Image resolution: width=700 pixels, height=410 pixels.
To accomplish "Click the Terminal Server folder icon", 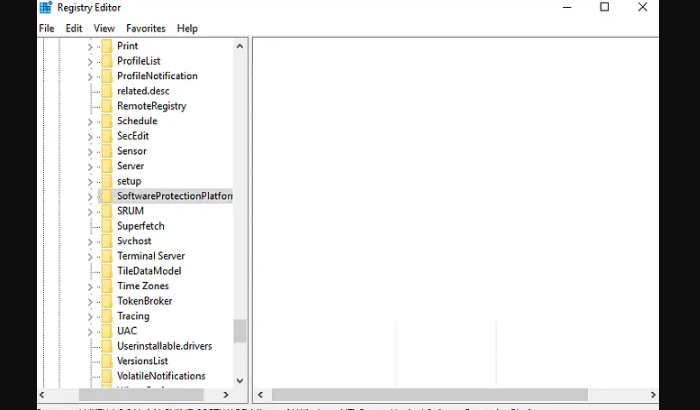I will [107, 256].
